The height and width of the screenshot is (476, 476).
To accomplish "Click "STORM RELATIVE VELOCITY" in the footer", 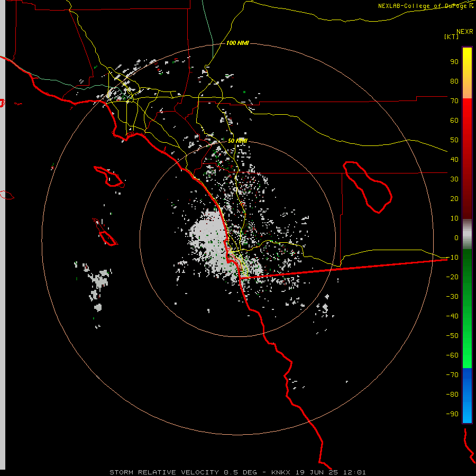I will [164, 472].
